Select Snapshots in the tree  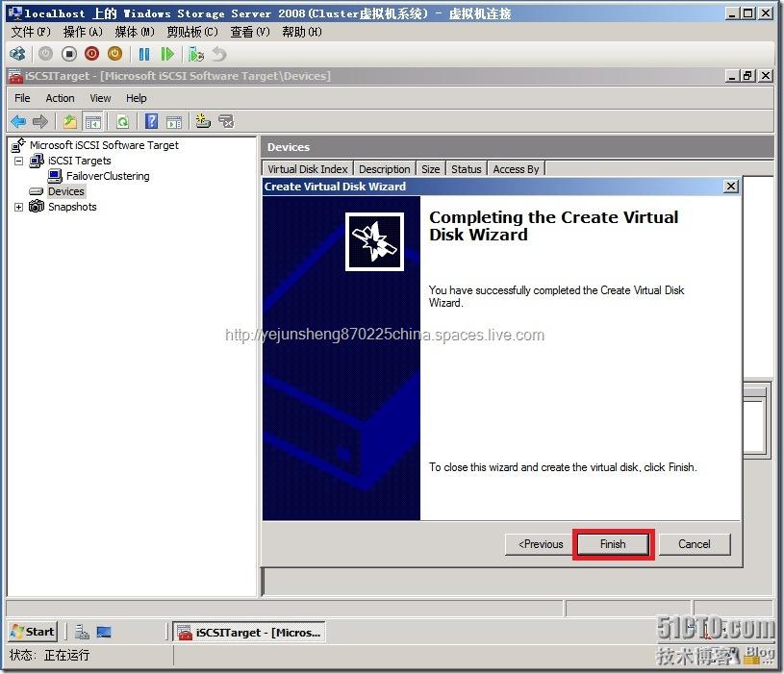72,207
